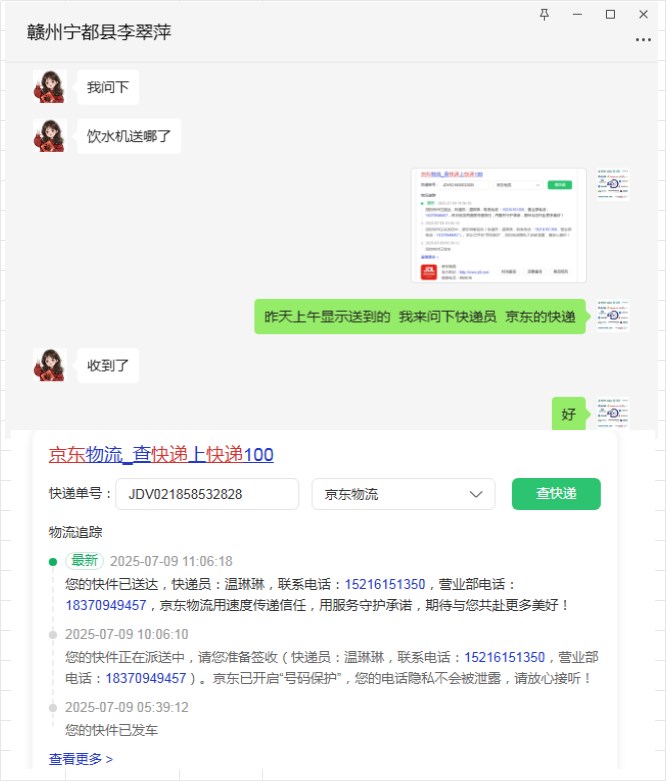Click courier phone 15216151350 in latest update
The width and height of the screenshot is (667, 782).
(x=385, y=584)
